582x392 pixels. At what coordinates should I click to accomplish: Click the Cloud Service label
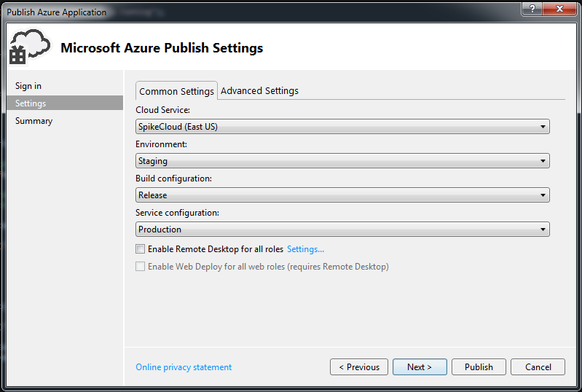pyautogui.click(x=162, y=110)
